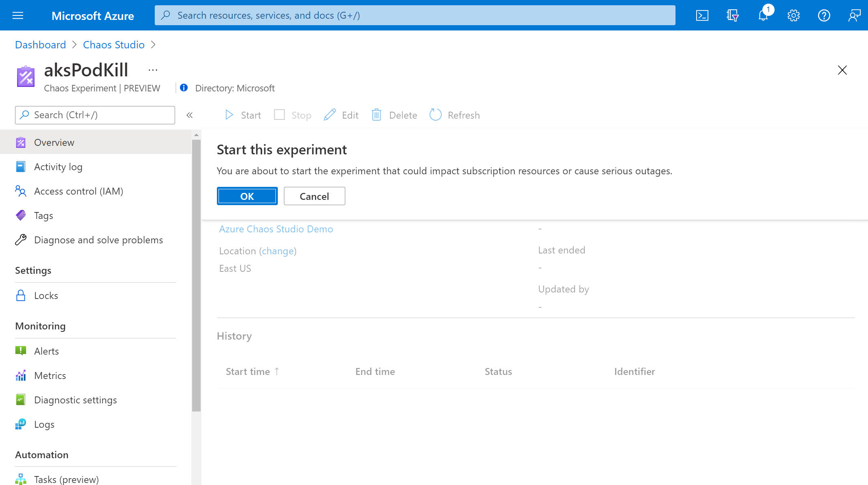Click the Start experiment icon
The width and height of the screenshot is (868, 485).
coord(229,115)
